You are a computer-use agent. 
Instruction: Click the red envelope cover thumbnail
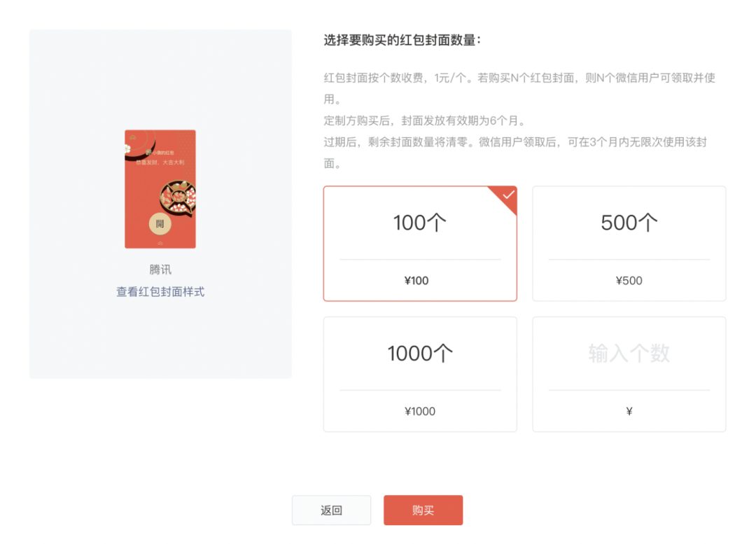point(160,189)
